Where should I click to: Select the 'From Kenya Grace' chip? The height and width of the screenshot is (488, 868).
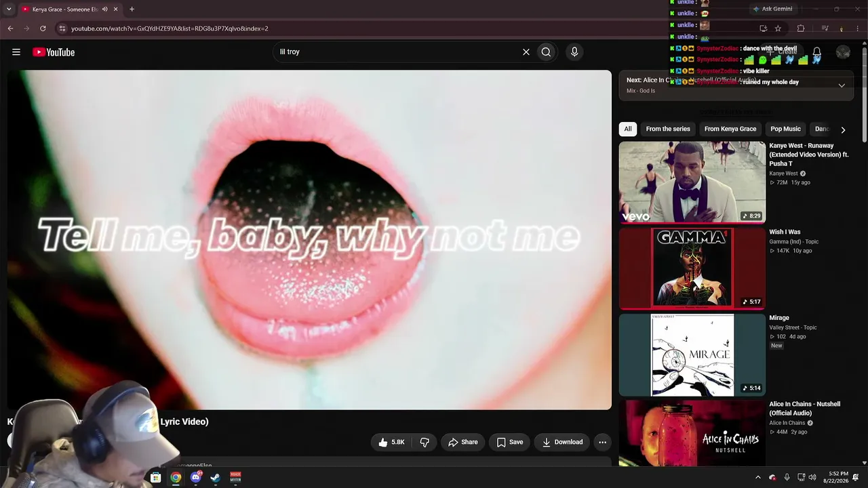click(x=730, y=129)
